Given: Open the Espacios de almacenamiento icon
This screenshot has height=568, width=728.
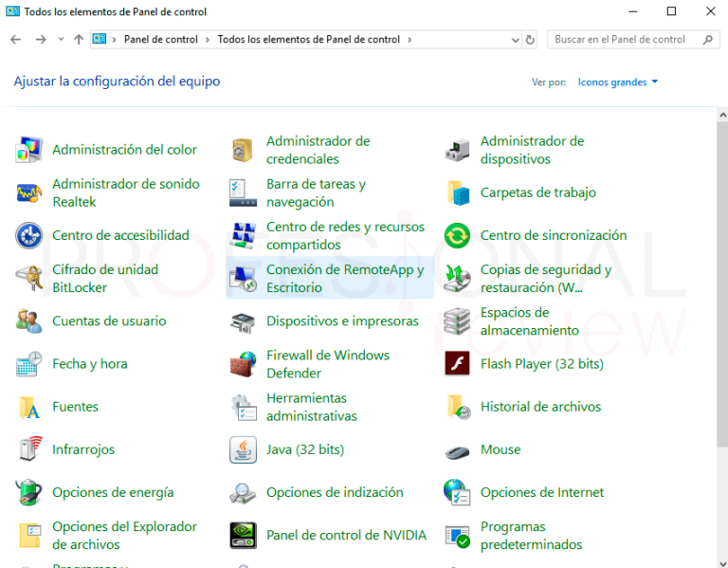Looking at the screenshot, I should tap(457, 321).
